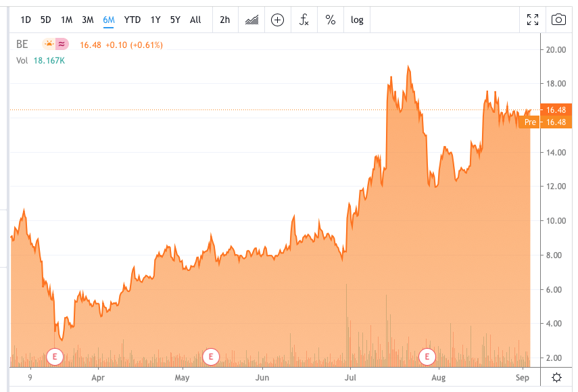This screenshot has height=392, width=578.
Task: Switch to the YTD range tab
Action: pyautogui.click(x=133, y=20)
